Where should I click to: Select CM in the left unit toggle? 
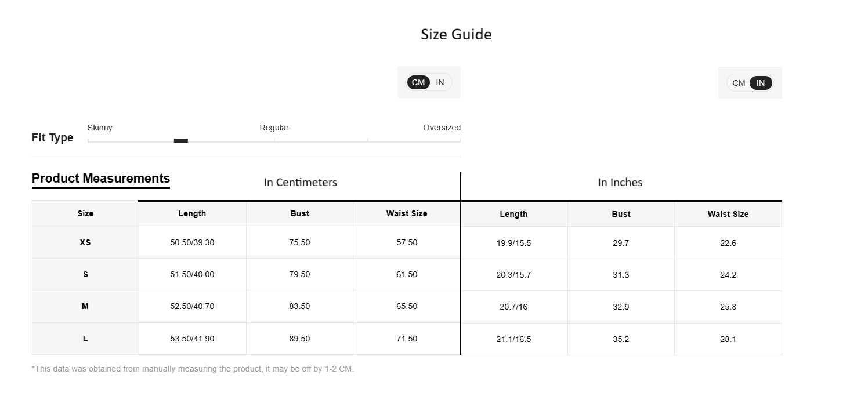[418, 82]
